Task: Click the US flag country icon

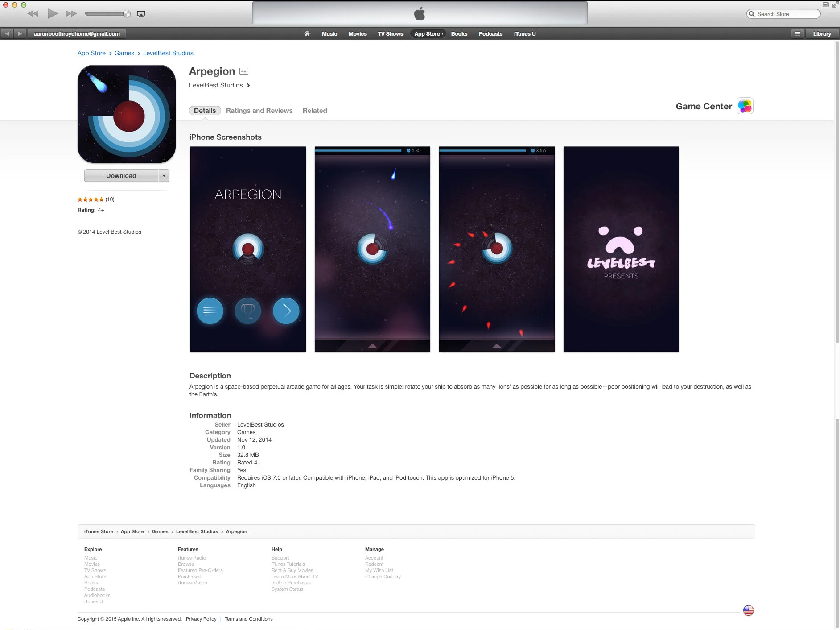Action: tap(749, 610)
